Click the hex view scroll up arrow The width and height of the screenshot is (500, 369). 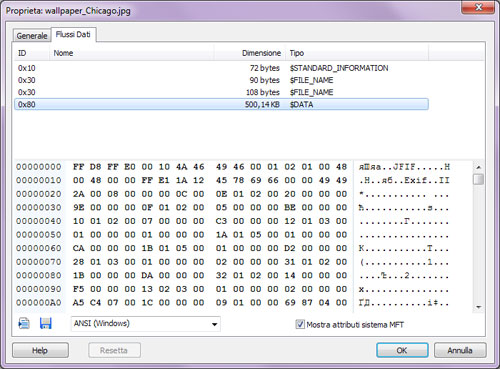(x=479, y=167)
